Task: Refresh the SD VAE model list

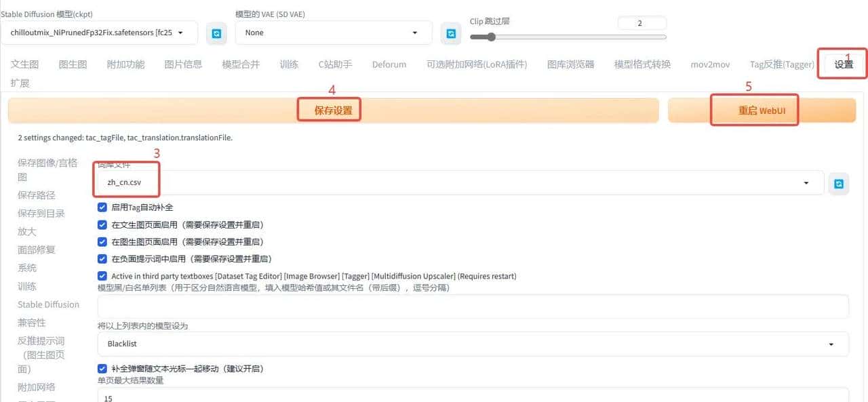Action: [451, 33]
